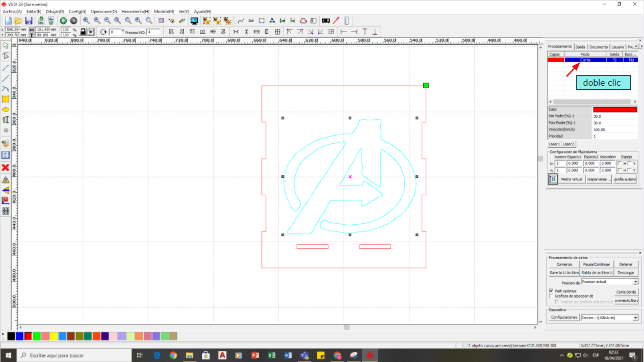
Task: Click the Pausa/Continuar button
Action: click(597, 265)
